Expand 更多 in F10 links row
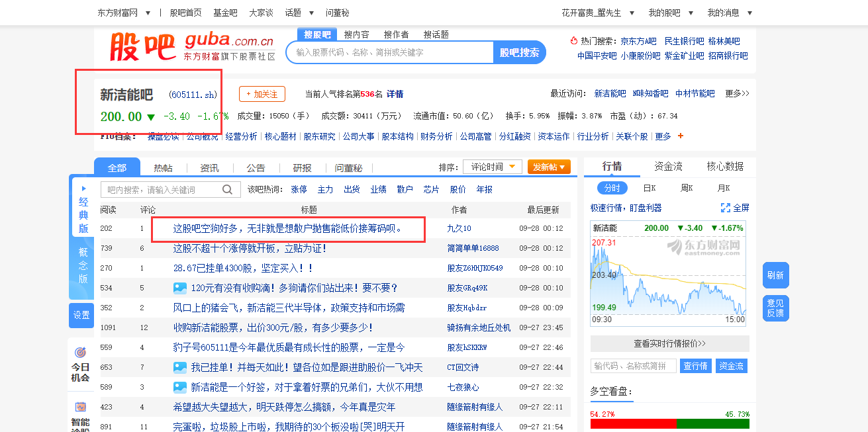This screenshot has height=432, width=868. [663, 136]
